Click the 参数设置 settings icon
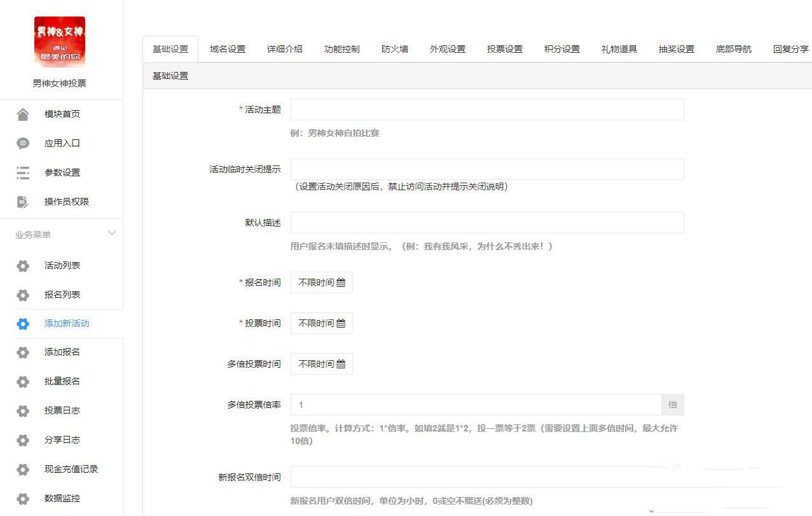This screenshot has width=812, height=516. click(x=23, y=172)
